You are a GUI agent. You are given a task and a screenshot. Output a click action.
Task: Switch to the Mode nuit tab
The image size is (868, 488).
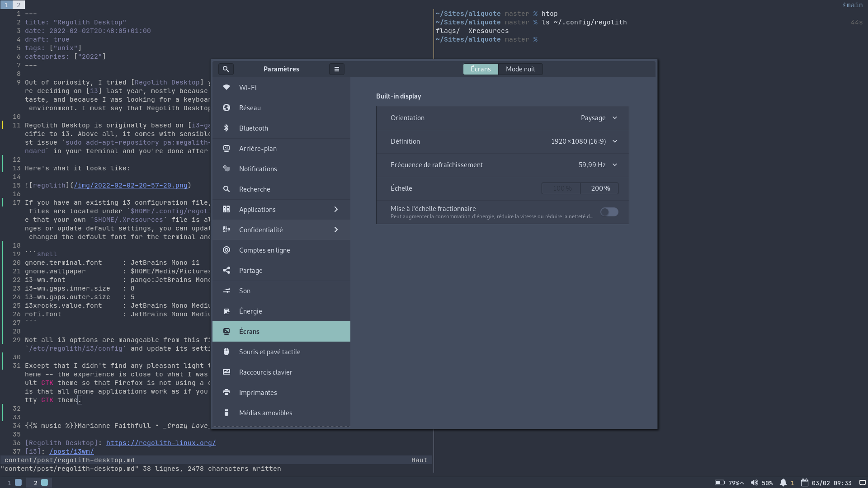click(520, 69)
